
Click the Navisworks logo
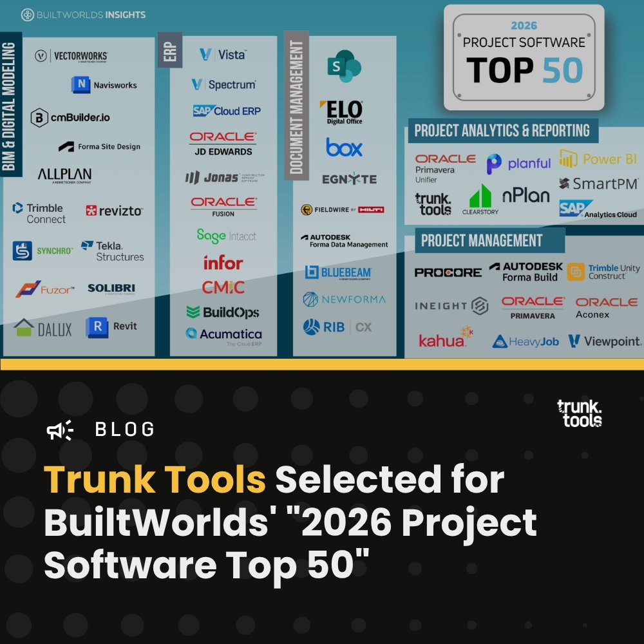[x=104, y=84]
